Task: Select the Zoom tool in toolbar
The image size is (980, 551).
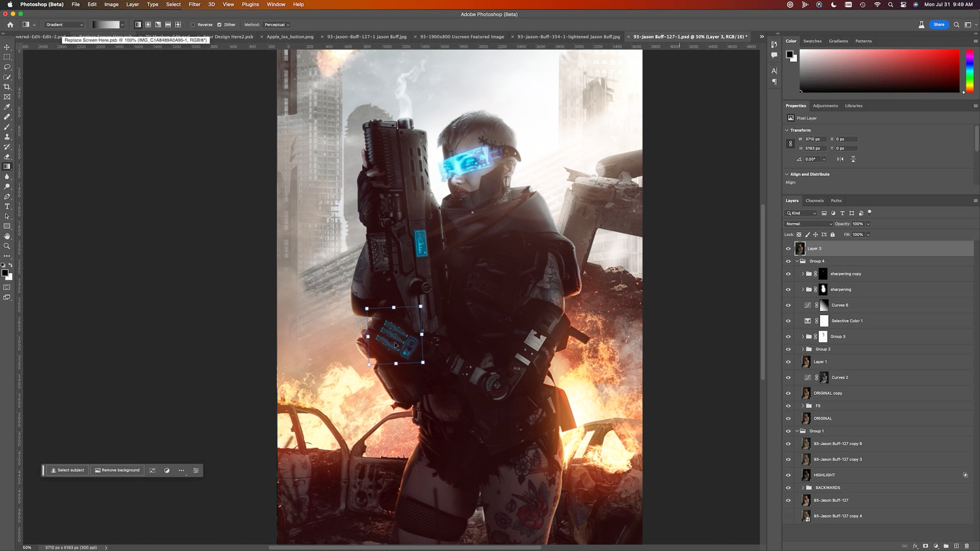Action: pyautogui.click(x=7, y=246)
